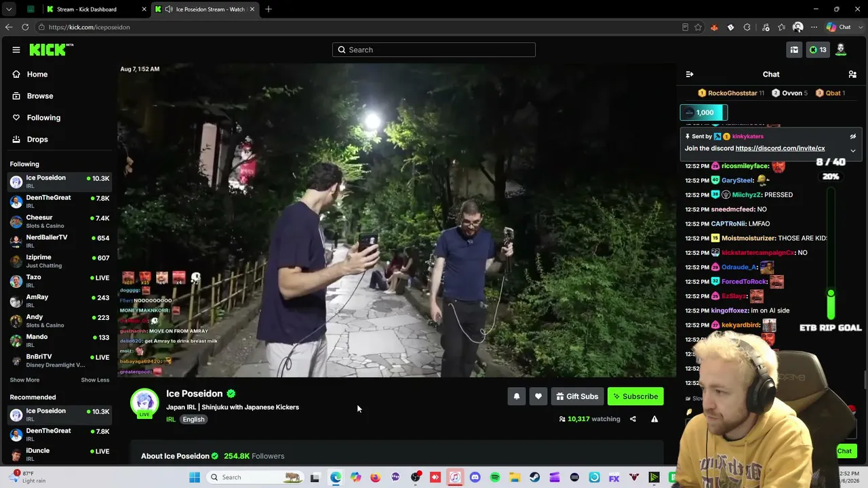Open BnBriTV channel
The image size is (868, 488).
coord(60,361)
